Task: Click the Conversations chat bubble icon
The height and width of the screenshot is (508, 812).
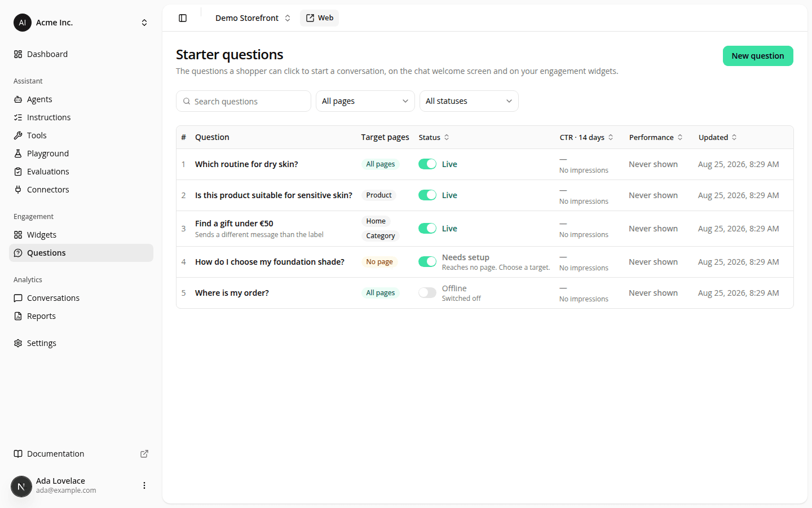Action: [18, 298]
